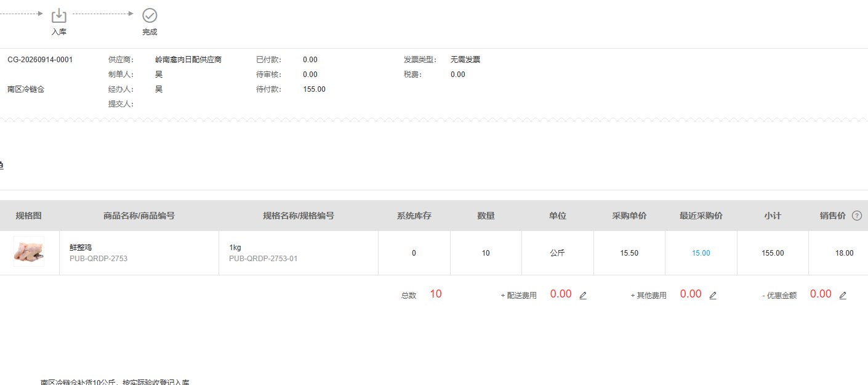This screenshot has height=385, width=868.
Task: Click the 采购单价 column header
Action: coord(629,216)
